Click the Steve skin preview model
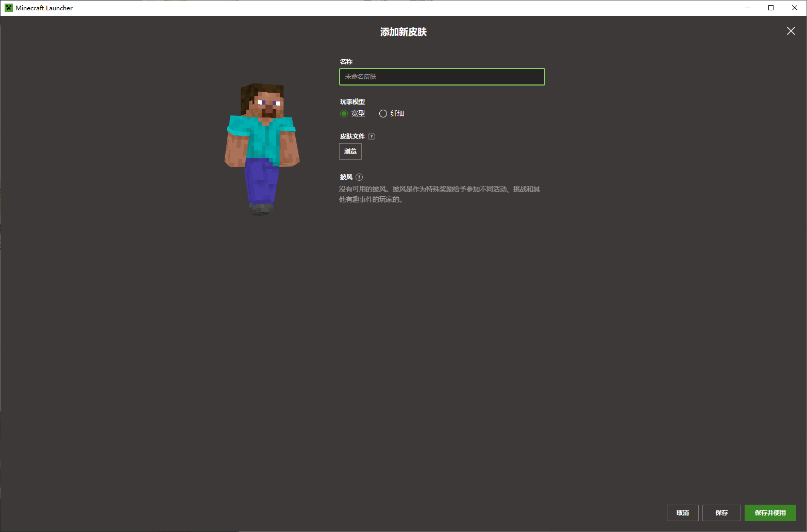This screenshot has height=532, width=807. pos(262,149)
